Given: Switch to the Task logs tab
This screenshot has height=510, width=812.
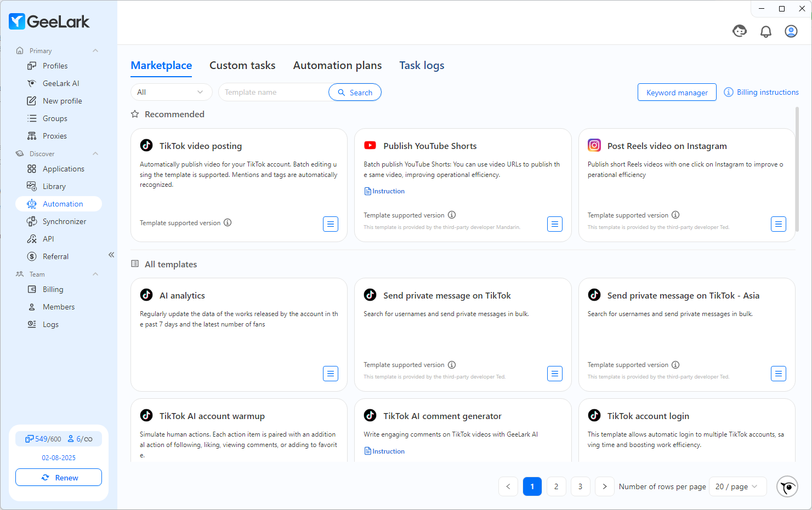Looking at the screenshot, I should (x=422, y=65).
